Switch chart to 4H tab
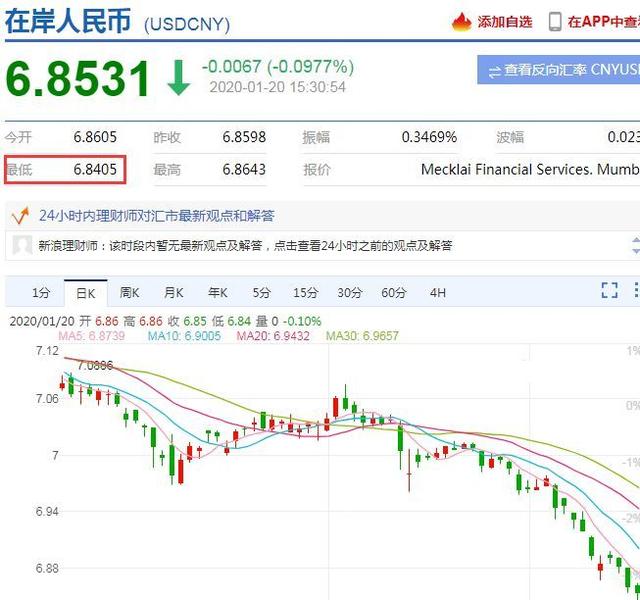Image resolution: width=640 pixels, height=600 pixels. [x=438, y=293]
